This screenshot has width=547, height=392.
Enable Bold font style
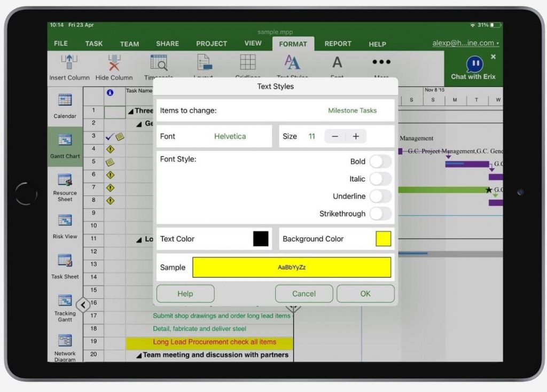pyautogui.click(x=380, y=161)
